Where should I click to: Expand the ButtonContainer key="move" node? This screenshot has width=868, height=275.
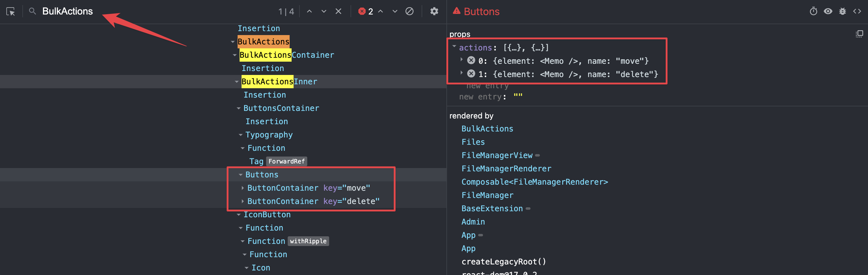[243, 188]
